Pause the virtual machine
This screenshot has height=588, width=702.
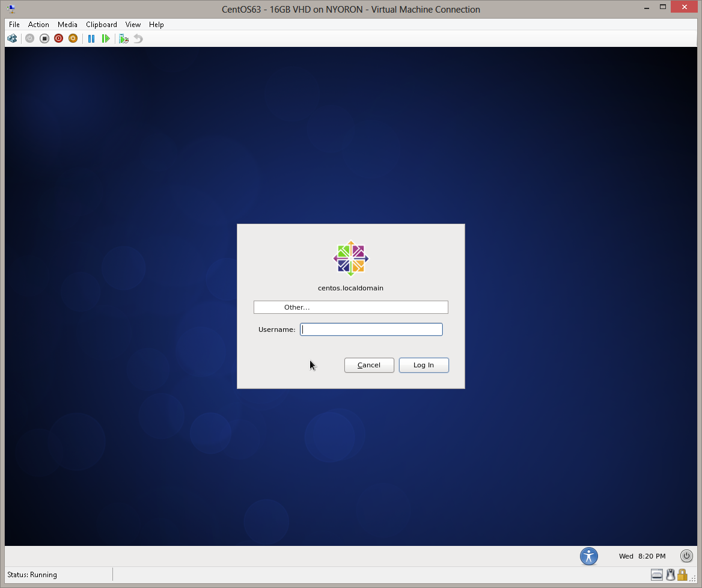coord(91,38)
